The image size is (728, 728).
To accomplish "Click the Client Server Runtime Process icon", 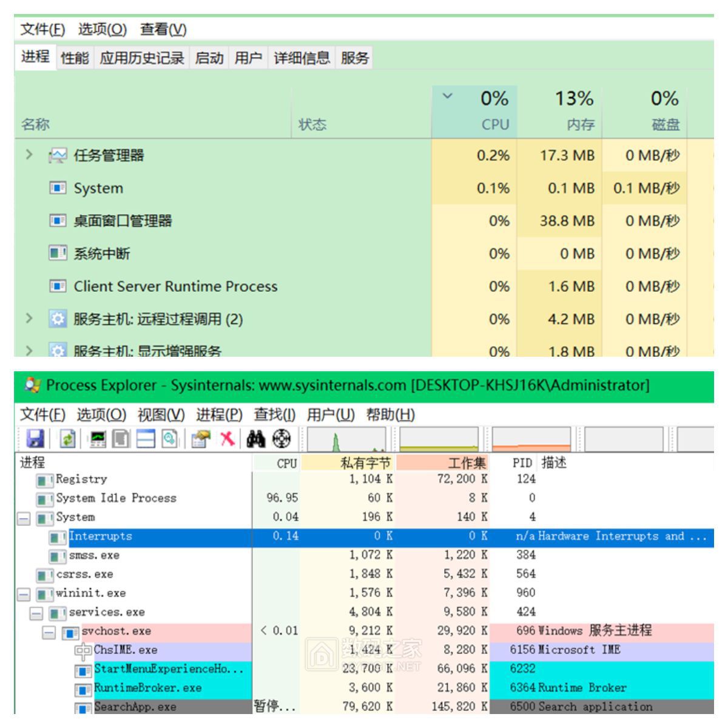I will 58,286.
